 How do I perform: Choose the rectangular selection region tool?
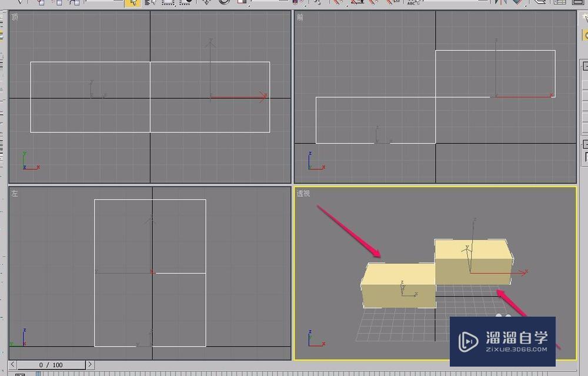click(168, 2)
